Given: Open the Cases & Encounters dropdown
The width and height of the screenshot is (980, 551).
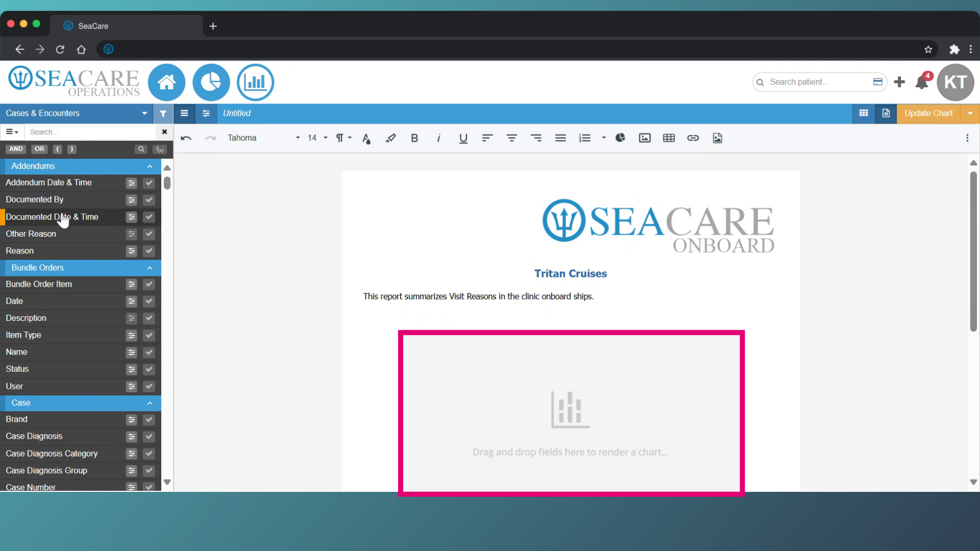Looking at the screenshot, I should click(x=76, y=113).
